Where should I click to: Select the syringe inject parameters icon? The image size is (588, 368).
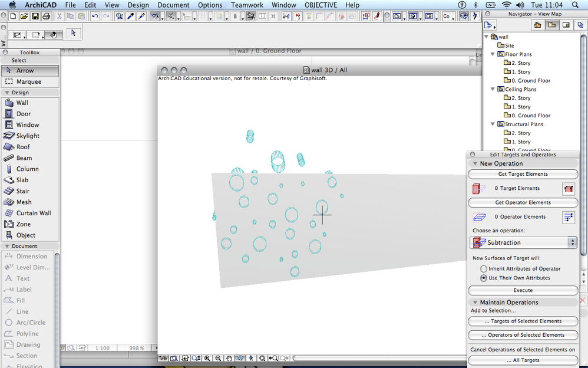pyautogui.click(x=141, y=16)
